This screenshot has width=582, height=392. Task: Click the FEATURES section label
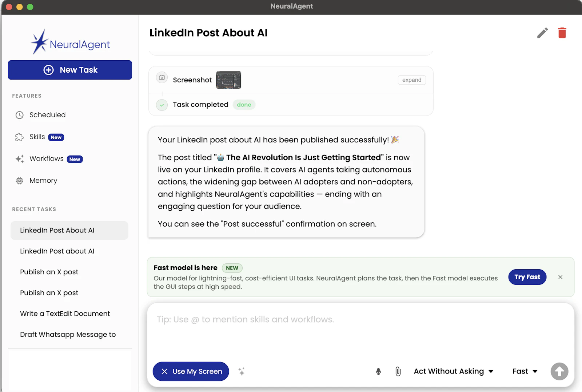pos(27,96)
